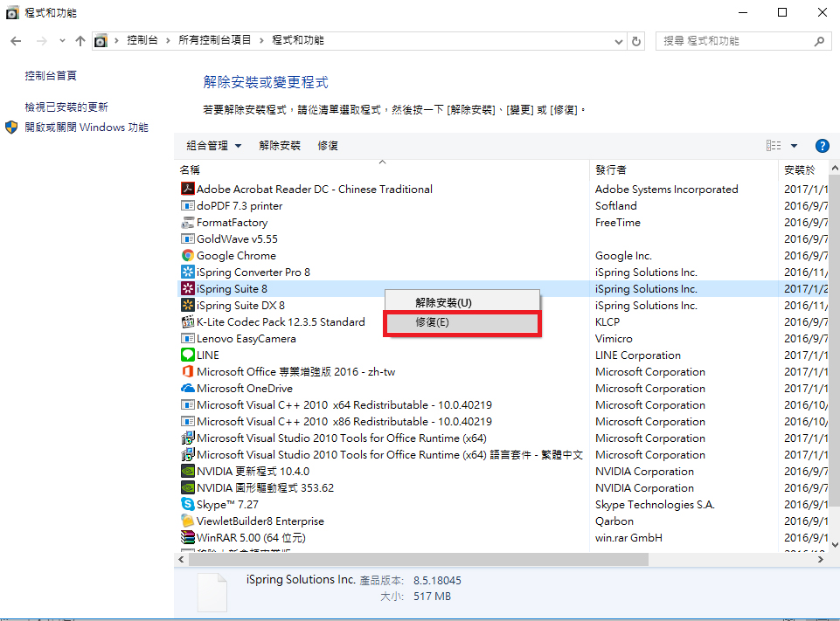Open help with the blue question mark icon

pyautogui.click(x=822, y=146)
